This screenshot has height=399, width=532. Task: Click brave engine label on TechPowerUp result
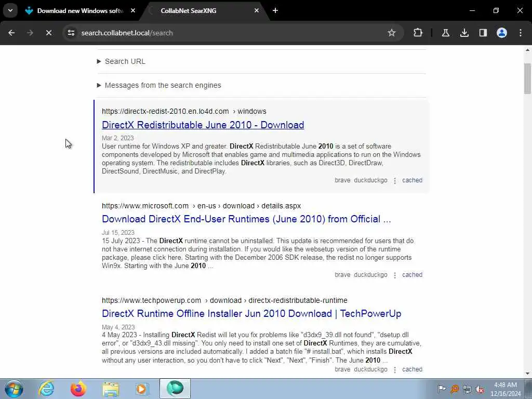(x=342, y=369)
